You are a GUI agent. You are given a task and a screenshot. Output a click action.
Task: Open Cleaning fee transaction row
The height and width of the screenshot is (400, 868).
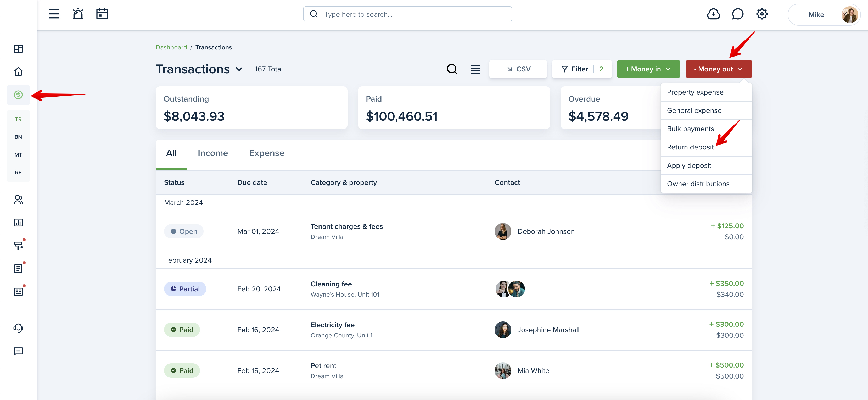click(453, 289)
